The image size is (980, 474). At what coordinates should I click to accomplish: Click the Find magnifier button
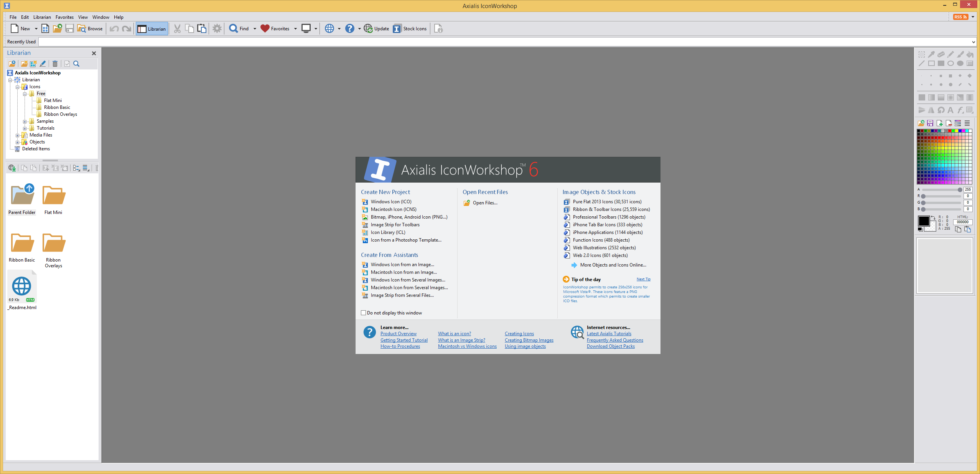239,28
